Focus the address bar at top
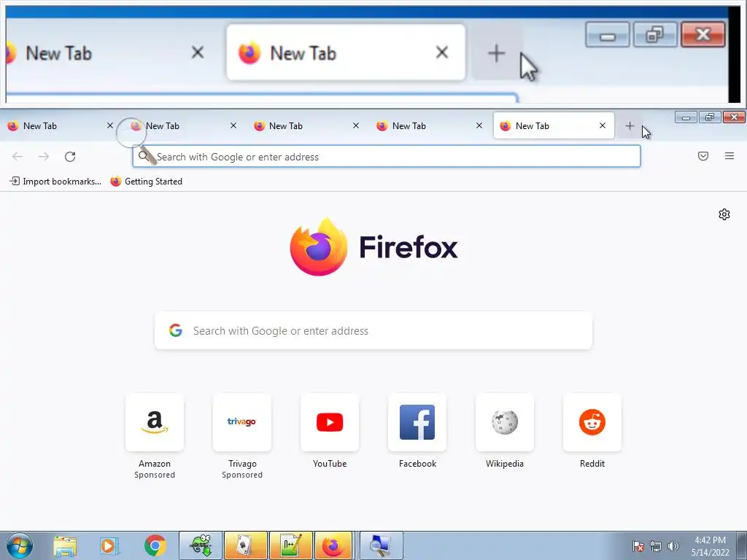747x560 pixels. tap(387, 157)
